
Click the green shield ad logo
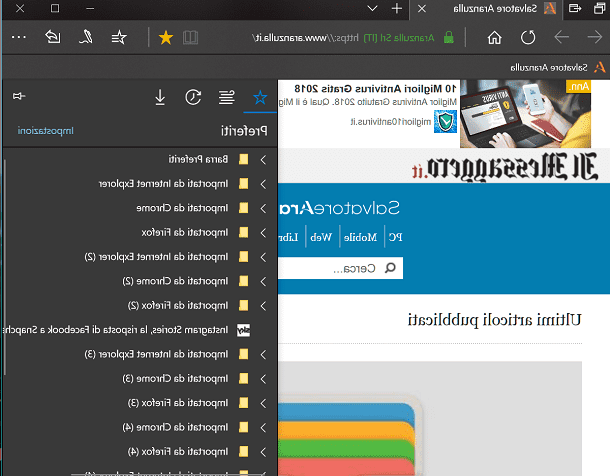point(445,122)
